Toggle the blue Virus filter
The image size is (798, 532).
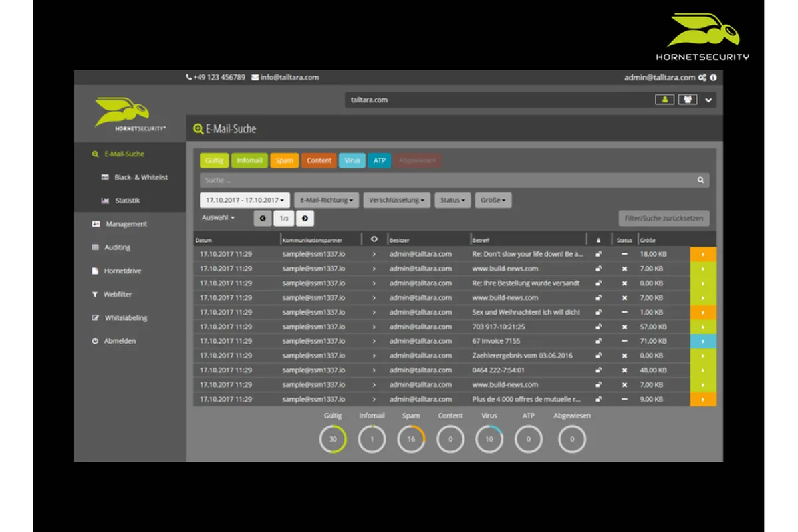[352, 160]
